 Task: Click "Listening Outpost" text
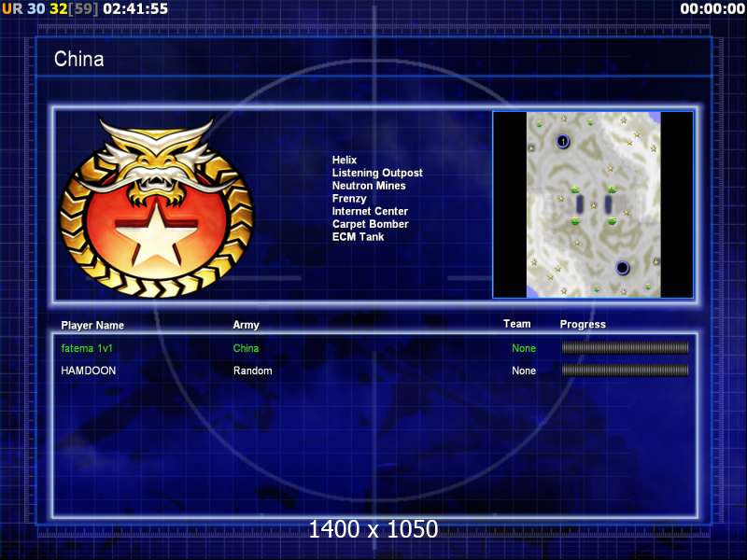[377, 173]
